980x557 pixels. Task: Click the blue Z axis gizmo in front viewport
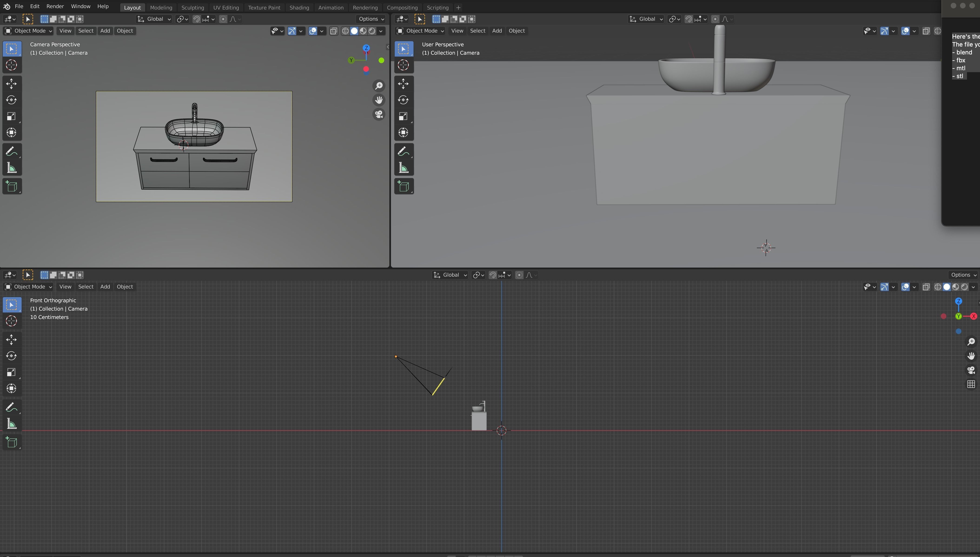point(958,302)
